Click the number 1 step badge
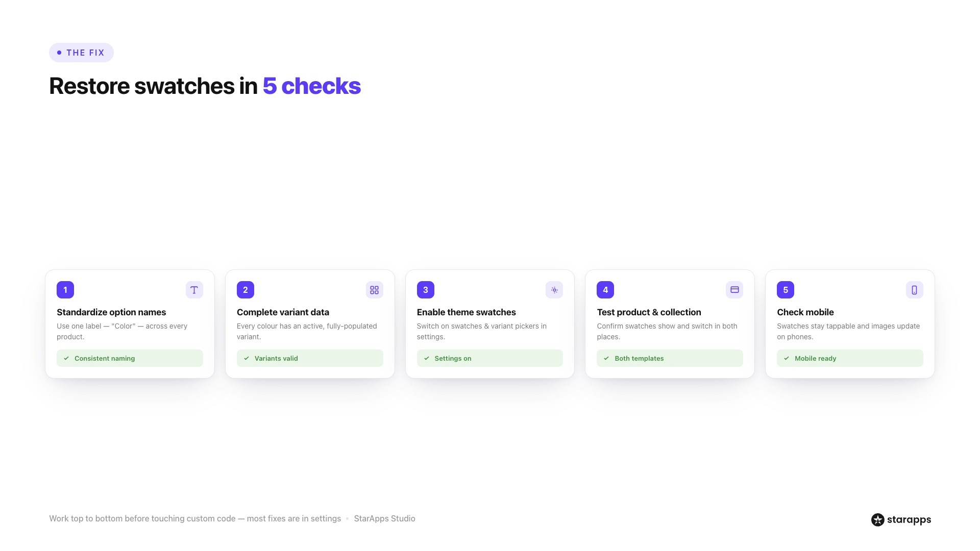Viewport: 980px width, 551px height. click(65, 290)
